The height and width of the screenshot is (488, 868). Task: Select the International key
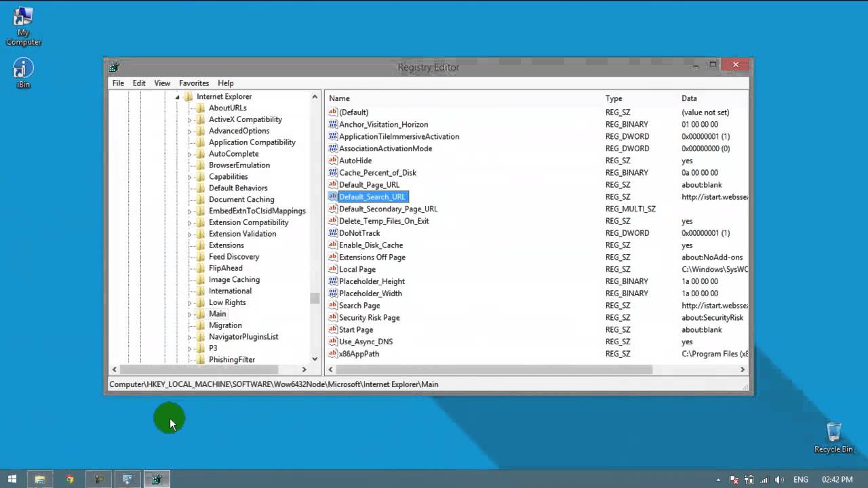point(230,291)
